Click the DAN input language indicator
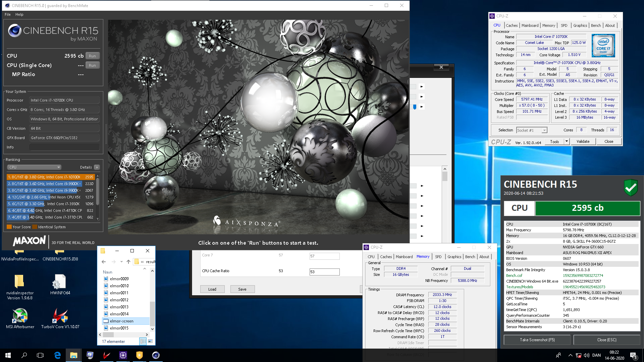This screenshot has width=644, height=362. (596, 355)
